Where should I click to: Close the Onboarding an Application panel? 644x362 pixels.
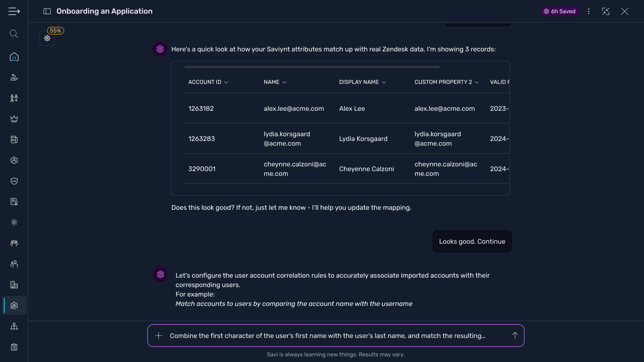625,11
